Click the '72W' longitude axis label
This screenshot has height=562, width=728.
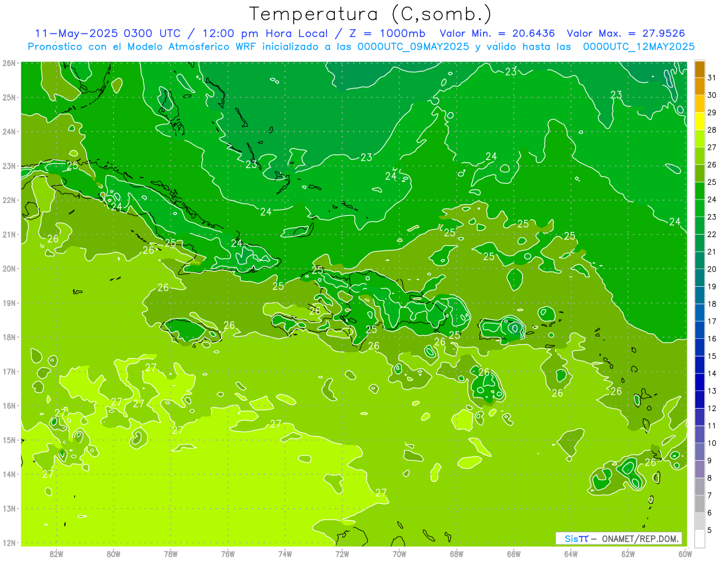342,554
